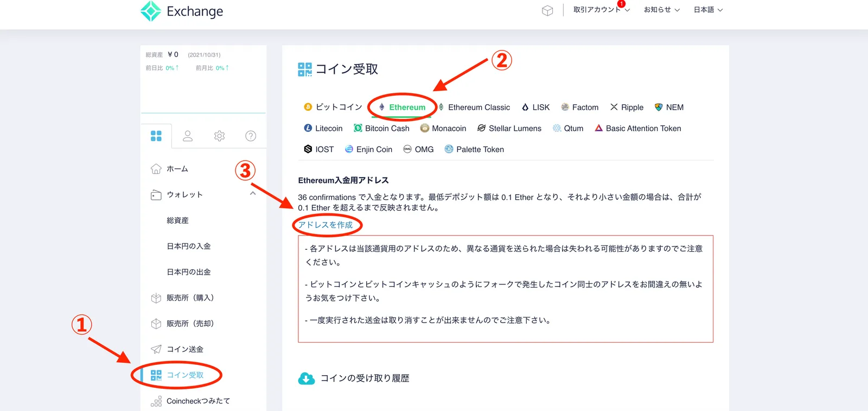868x411 pixels.
Task: Go to ホーム in sidebar
Action: pyautogui.click(x=177, y=169)
